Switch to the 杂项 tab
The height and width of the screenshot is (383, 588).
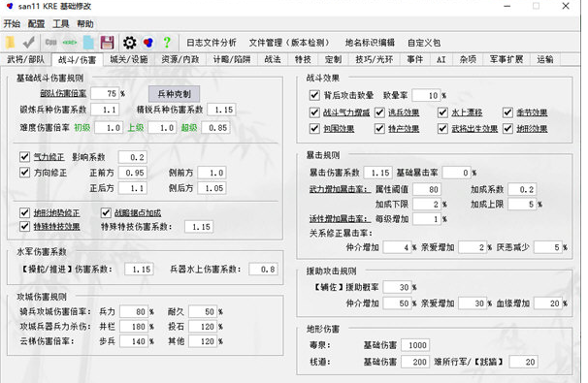(468, 59)
